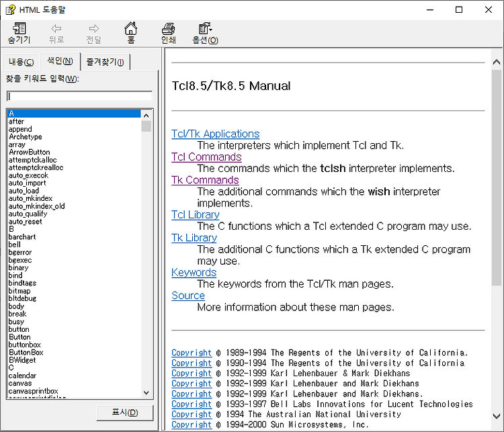Screen dimensions: 504x432
Task: Select 'canvas' index entry
Action: click(x=20, y=384)
